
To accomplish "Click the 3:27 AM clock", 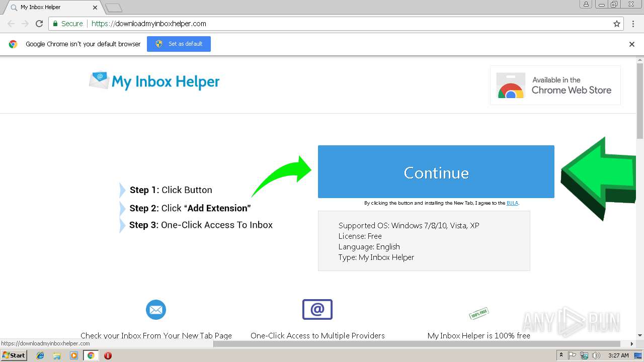I will pos(618,355).
